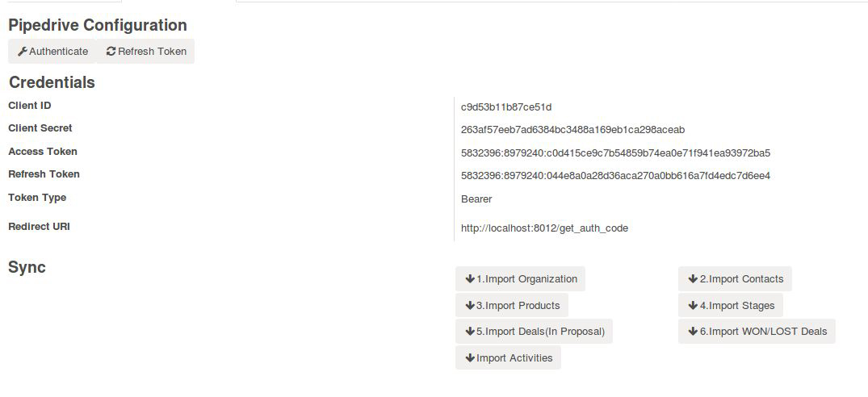Click the down-arrow icon on Import Products
This screenshot has width=868, height=397.
point(470,305)
